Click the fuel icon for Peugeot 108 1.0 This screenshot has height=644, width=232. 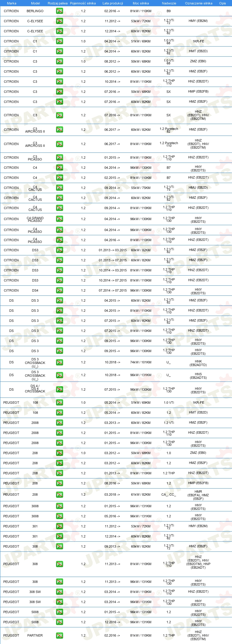pos(59,403)
